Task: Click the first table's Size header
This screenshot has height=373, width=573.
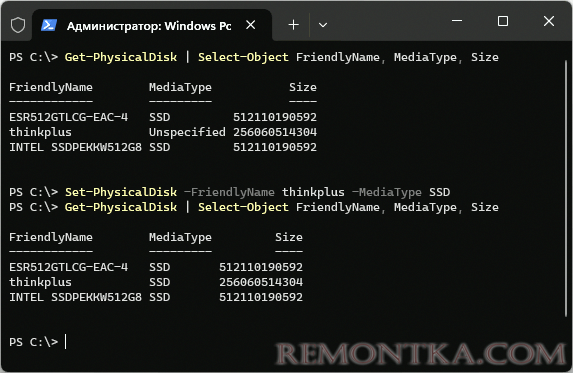Action: pyautogui.click(x=303, y=87)
